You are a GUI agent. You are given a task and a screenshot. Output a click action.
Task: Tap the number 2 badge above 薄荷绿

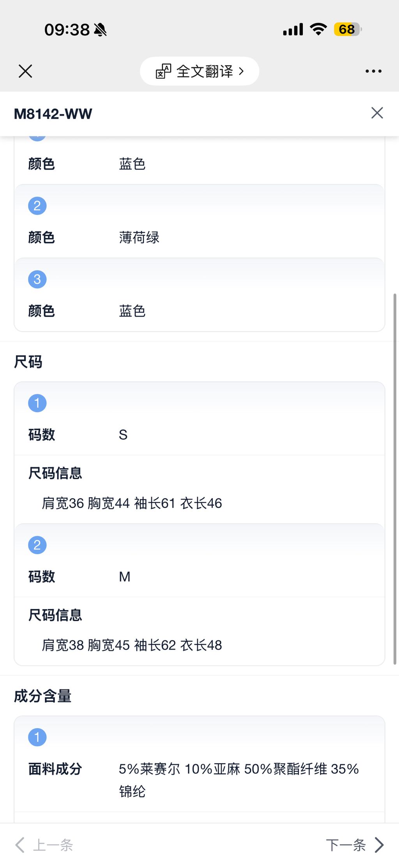point(37,206)
